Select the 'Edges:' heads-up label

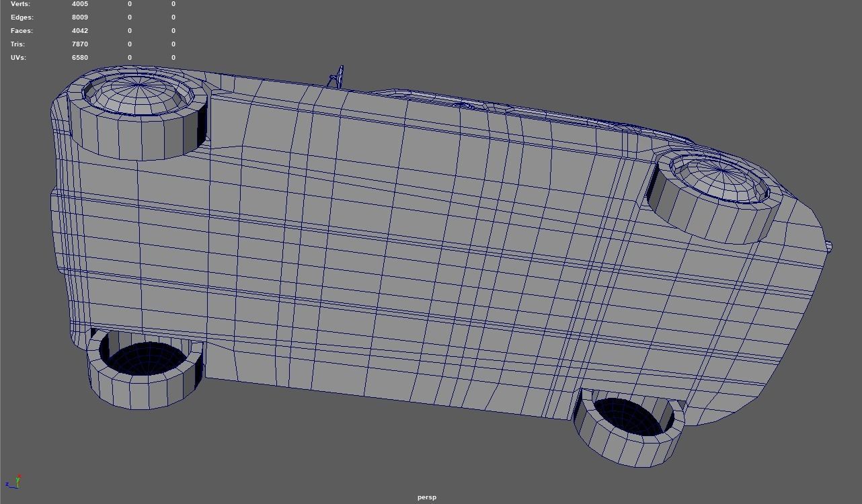pyautogui.click(x=22, y=17)
